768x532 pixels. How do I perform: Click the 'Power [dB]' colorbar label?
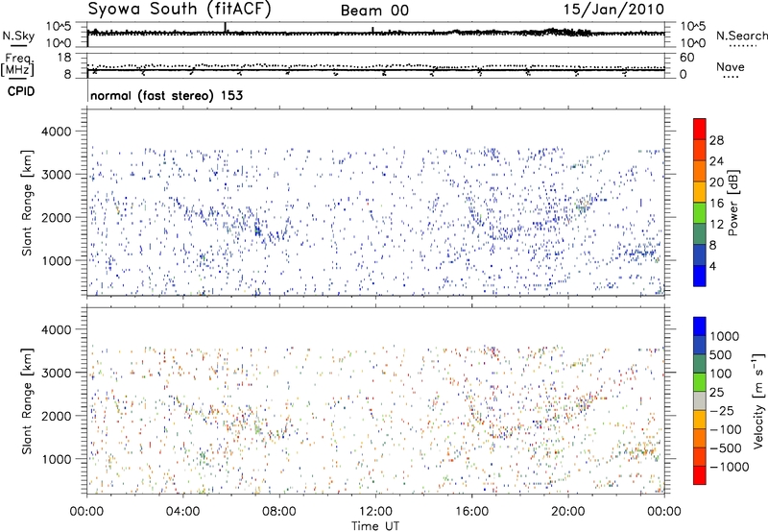click(732, 203)
